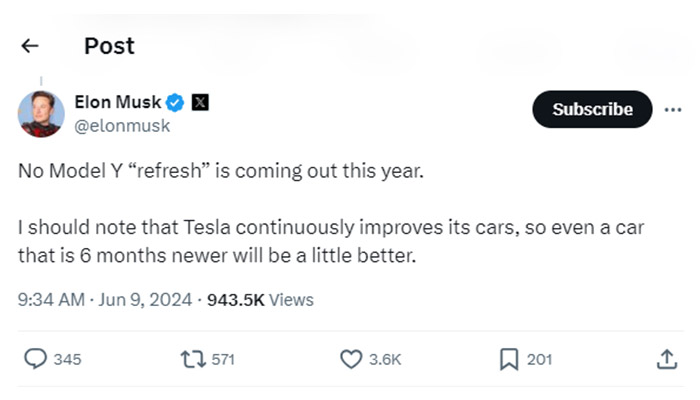Open Elon Musk's profile picture
Image resolution: width=700 pixels, height=400 pixels.
pyautogui.click(x=41, y=114)
